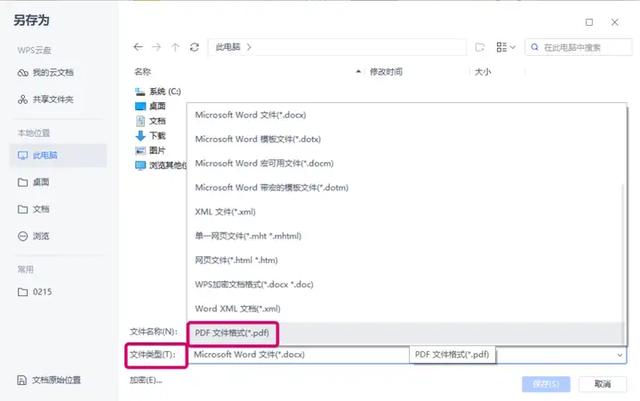The image size is (640, 401).
Task: Click the file type combo box field
Action: click(407, 355)
